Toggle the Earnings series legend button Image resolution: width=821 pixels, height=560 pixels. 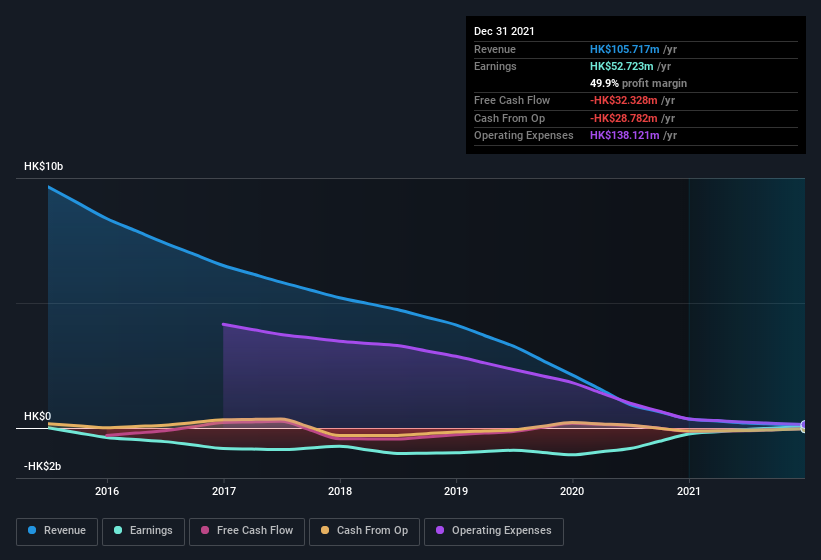point(143,531)
